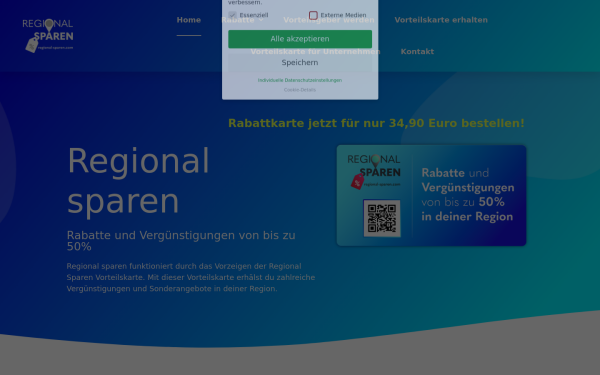Click the paragraph about Regional Sparen Vorteilskarte
The image size is (600, 375).
tap(191, 277)
